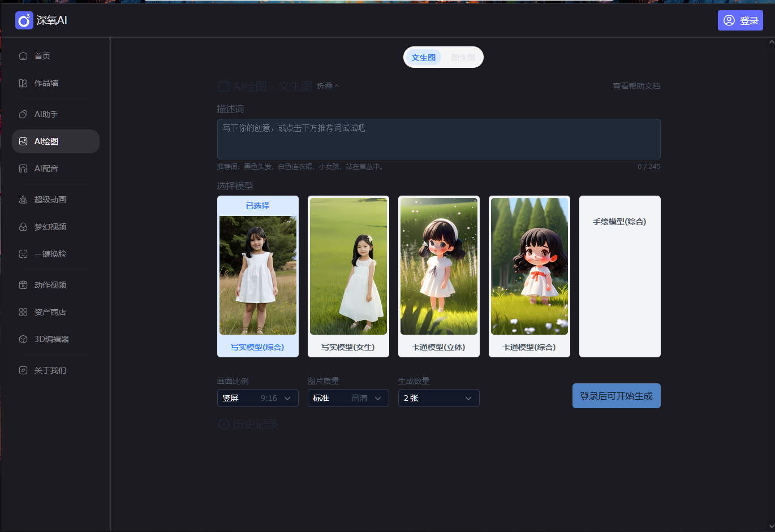The image size is (775, 532).
Task: Switch to 图生图 mode
Action: (463, 58)
